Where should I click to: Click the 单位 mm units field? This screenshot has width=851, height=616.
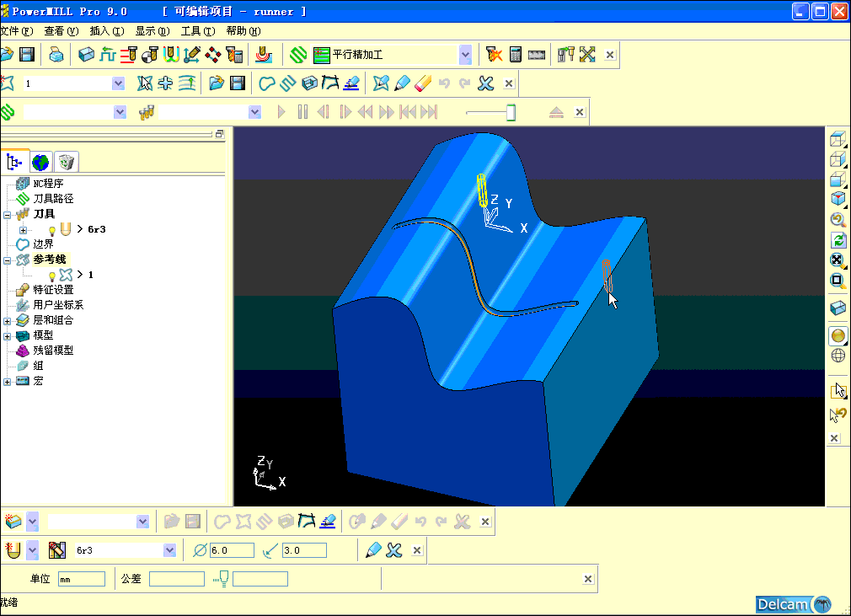point(82,579)
